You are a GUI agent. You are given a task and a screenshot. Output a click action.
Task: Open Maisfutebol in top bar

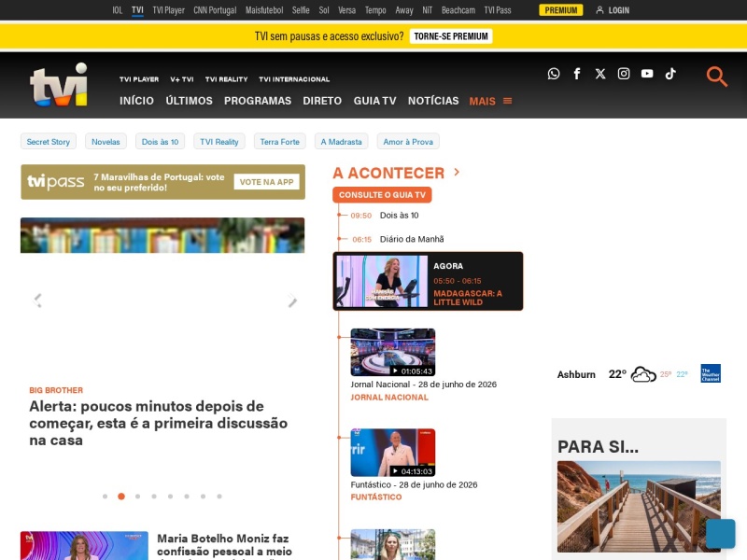coord(264,10)
